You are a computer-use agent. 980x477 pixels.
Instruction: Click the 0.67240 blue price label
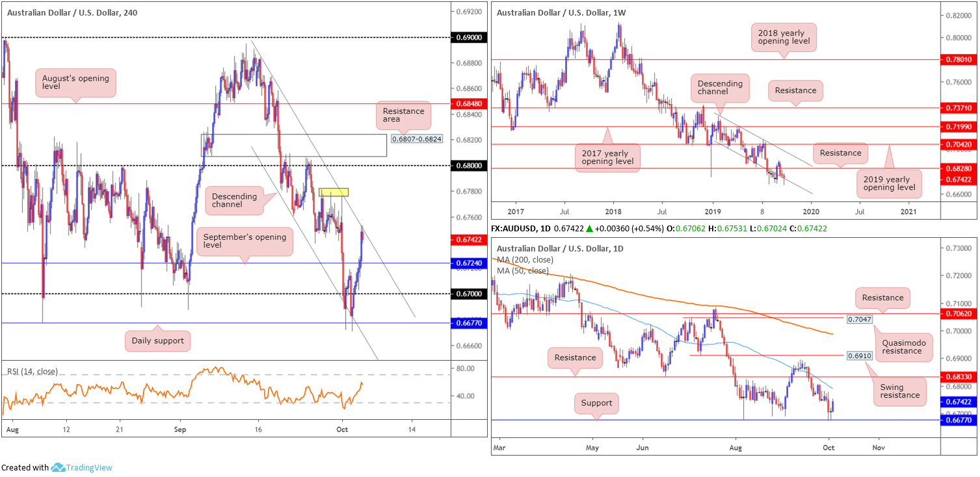468,263
